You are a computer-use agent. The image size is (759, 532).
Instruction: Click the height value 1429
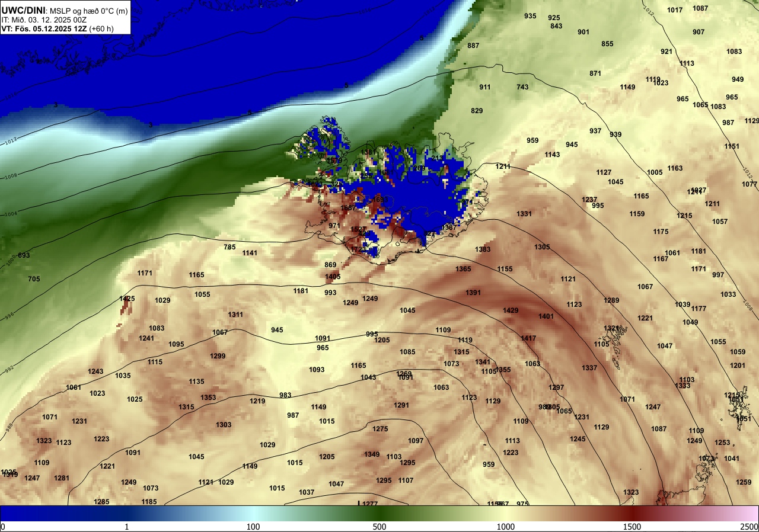point(511,310)
